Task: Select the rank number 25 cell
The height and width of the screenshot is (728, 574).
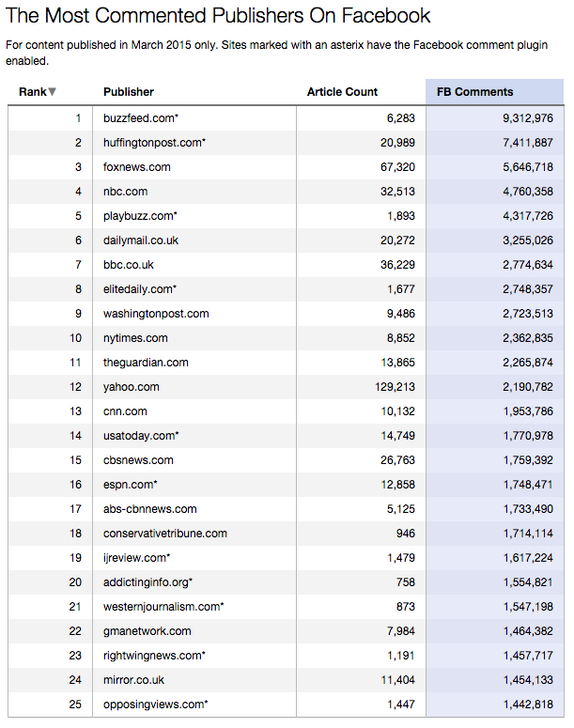Action: 75,705
